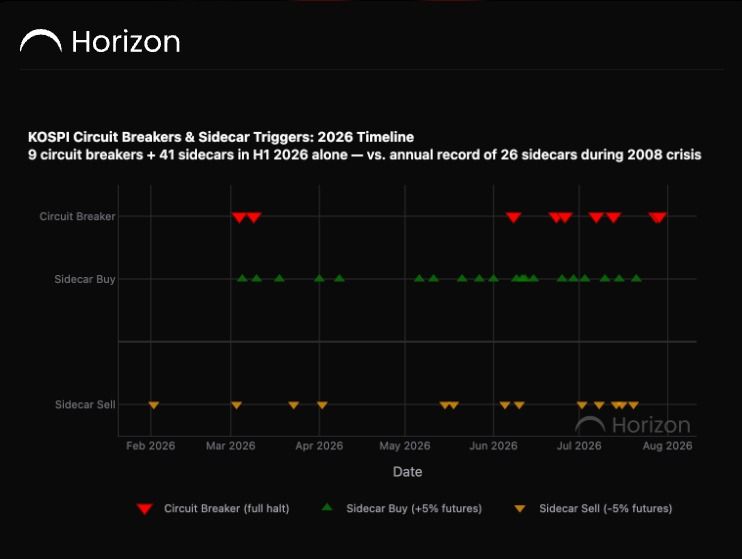Select the first red circuit breaker marker in March

(239, 217)
